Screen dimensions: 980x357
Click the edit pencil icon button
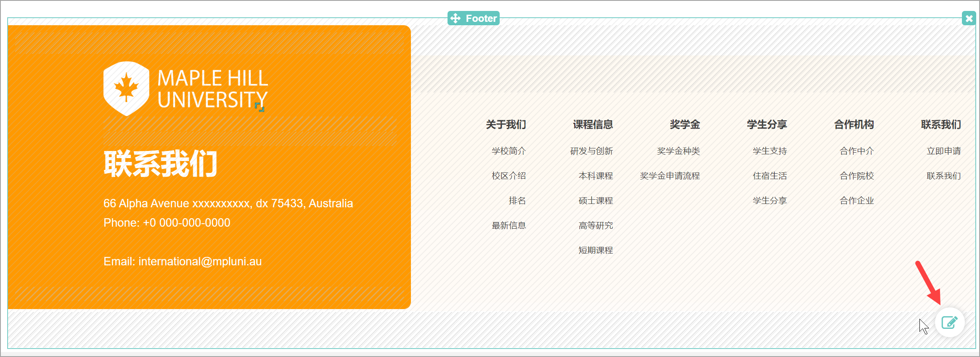949,323
